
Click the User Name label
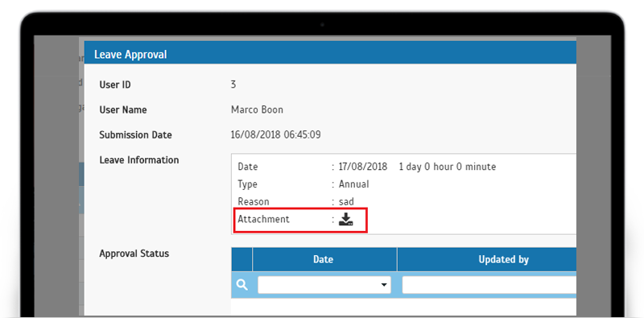(123, 109)
